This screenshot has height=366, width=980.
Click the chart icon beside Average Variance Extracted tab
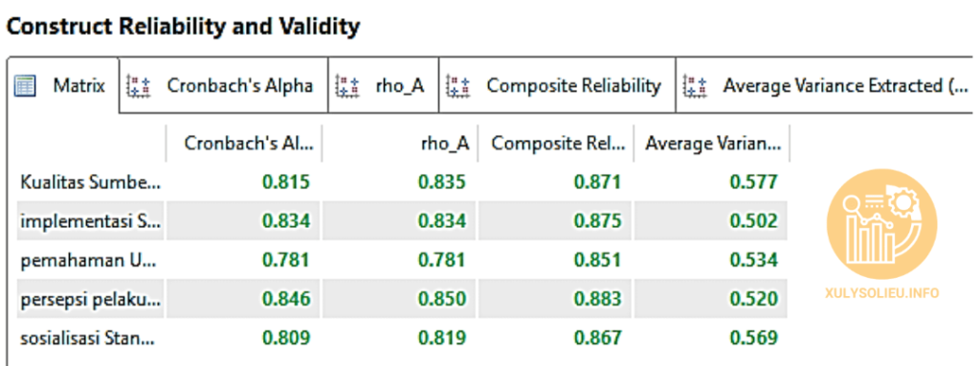click(x=695, y=85)
